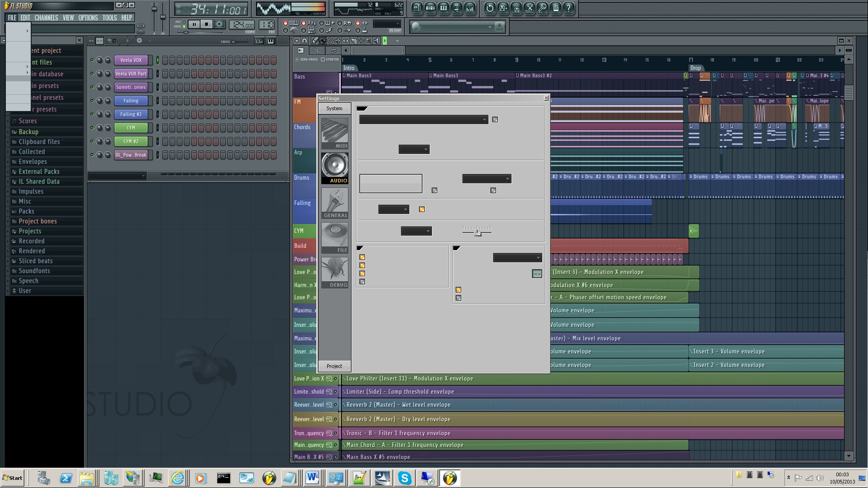Open the Playlist view from the toolbar
The height and width of the screenshot is (488, 868).
click(x=417, y=8)
